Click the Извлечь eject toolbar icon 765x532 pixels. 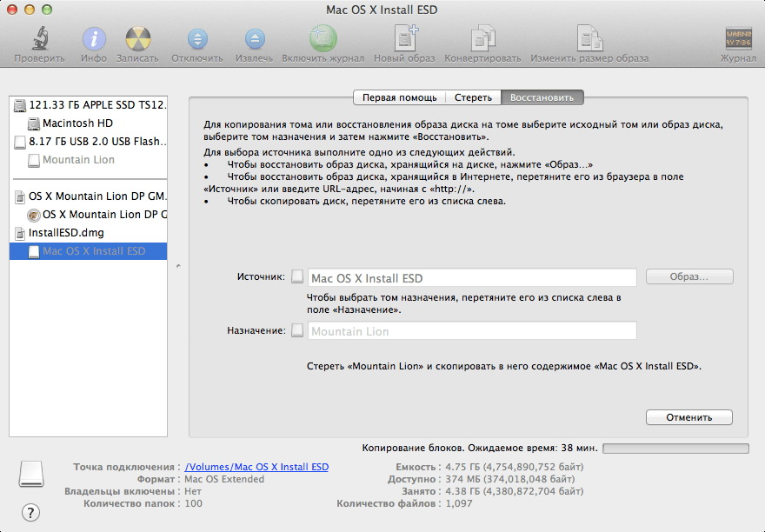(255, 39)
